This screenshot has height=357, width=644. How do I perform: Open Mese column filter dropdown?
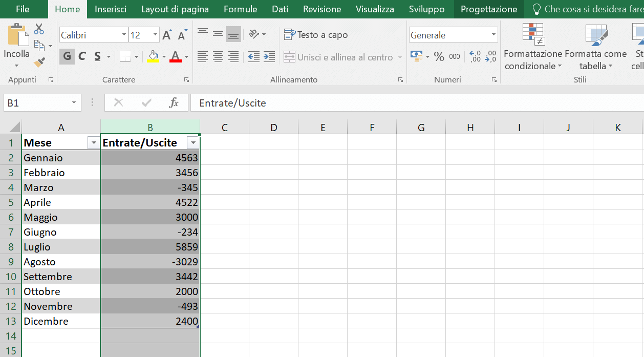coord(93,143)
